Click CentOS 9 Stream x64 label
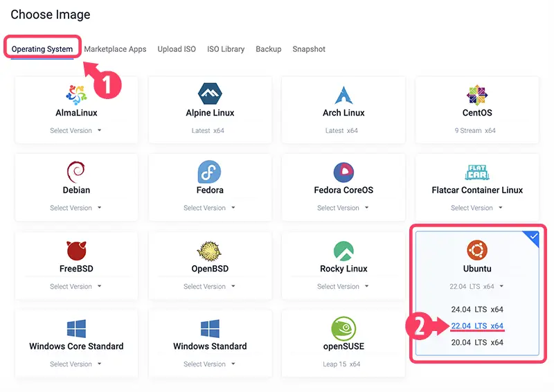The width and height of the screenshot is (554, 392). tap(475, 130)
